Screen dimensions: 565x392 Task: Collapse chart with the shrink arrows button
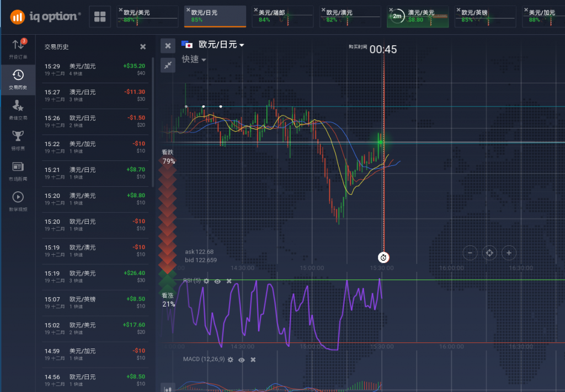pos(168,65)
